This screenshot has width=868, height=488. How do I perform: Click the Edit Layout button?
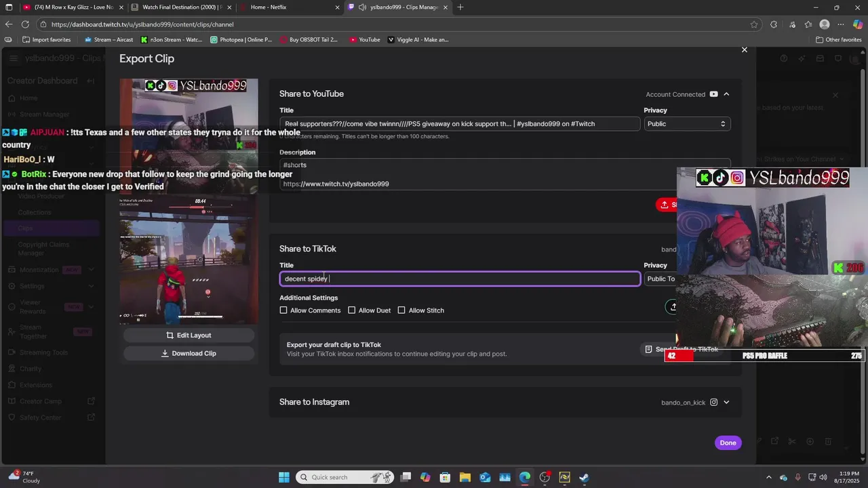pos(189,335)
